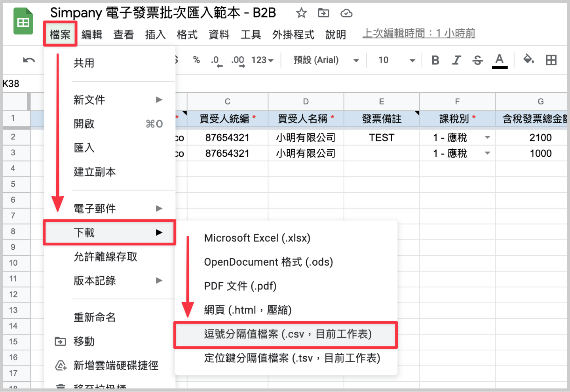Open the font size dropdown
This screenshot has width=570, height=392.
click(396, 60)
